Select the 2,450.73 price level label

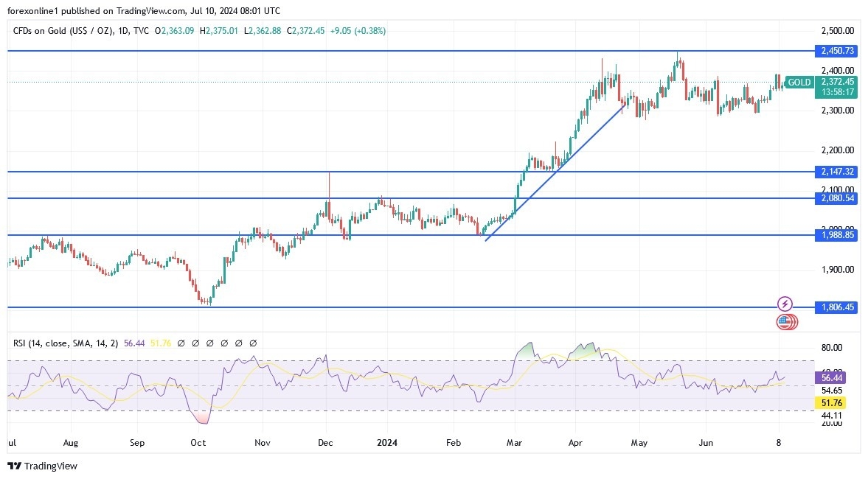(x=836, y=51)
